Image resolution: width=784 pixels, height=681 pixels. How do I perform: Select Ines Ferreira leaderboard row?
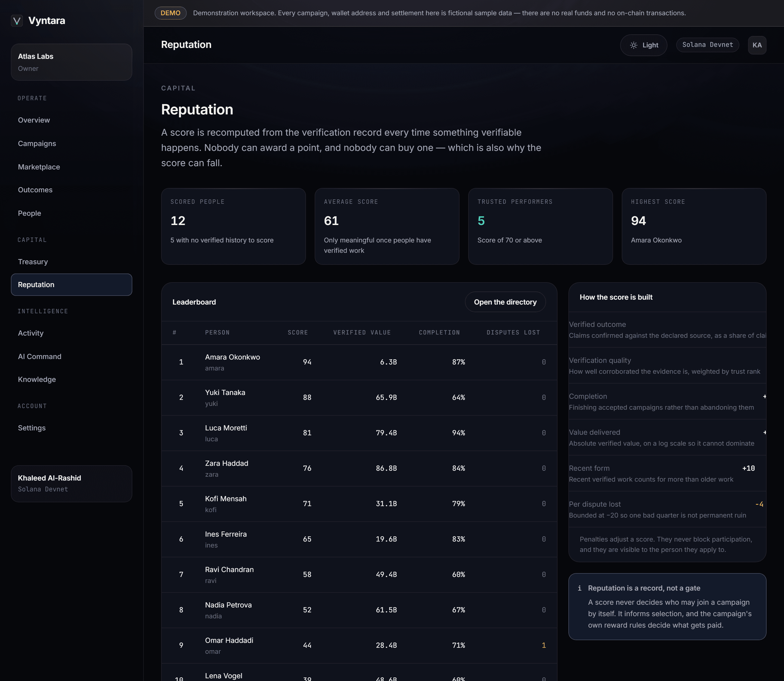click(x=359, y=539)
